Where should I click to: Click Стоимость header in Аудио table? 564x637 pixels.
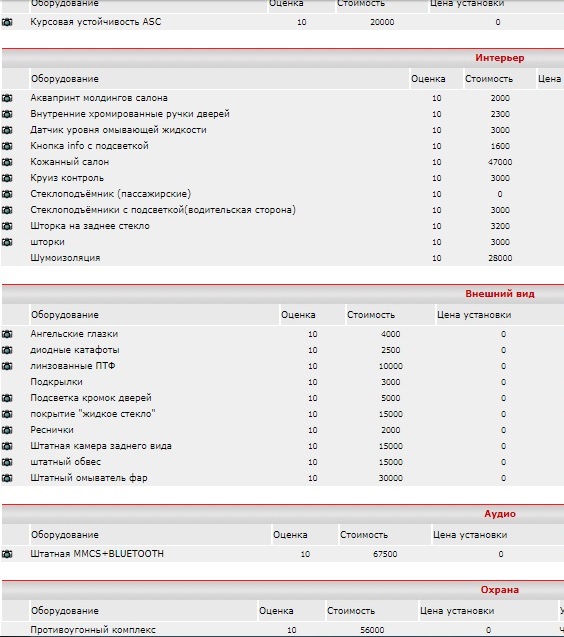click(x=364, y=535)
